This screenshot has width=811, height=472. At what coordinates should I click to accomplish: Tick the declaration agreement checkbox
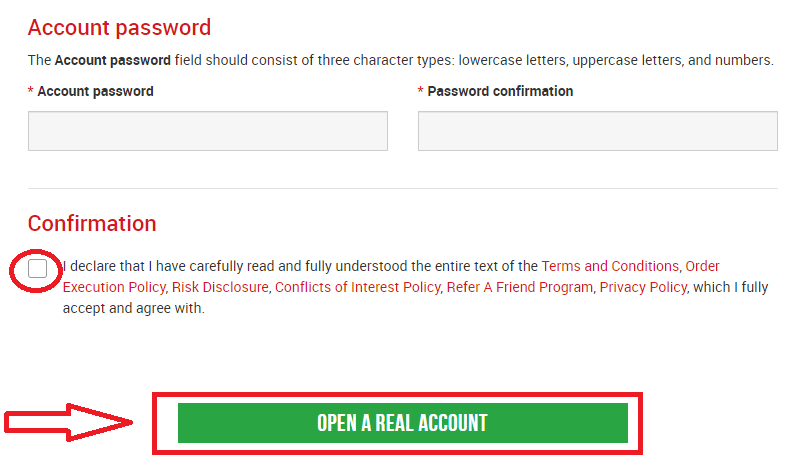[x=38, y=268]
